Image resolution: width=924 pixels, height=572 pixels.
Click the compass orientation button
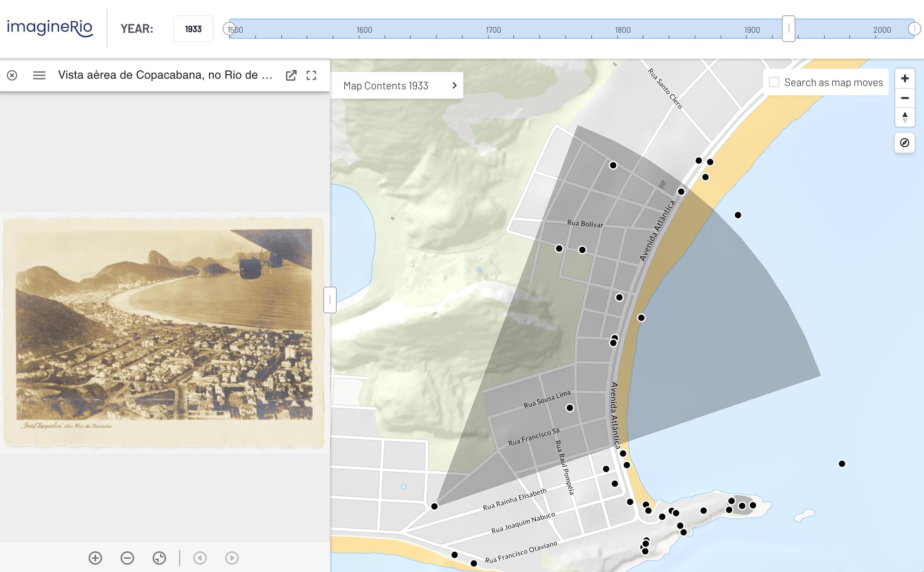[x=905, y=143]
